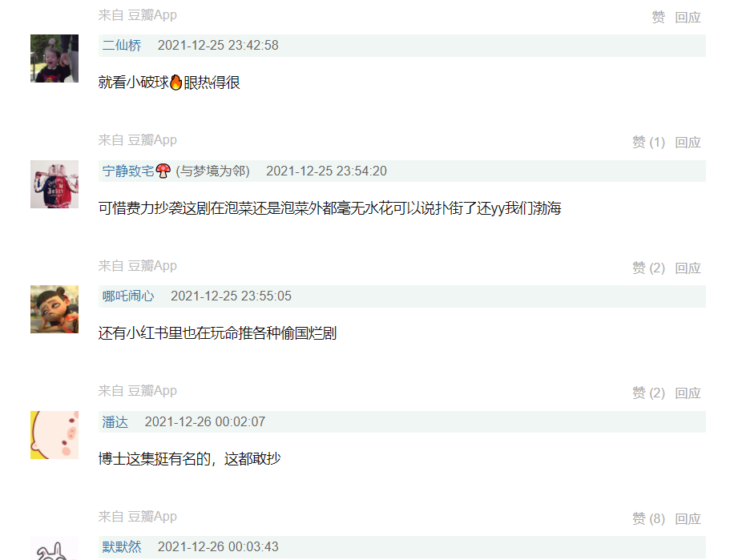Click 哪吒闹心's Nezha avatar
The width and height of the screenshot is (754, 560).
54,309
